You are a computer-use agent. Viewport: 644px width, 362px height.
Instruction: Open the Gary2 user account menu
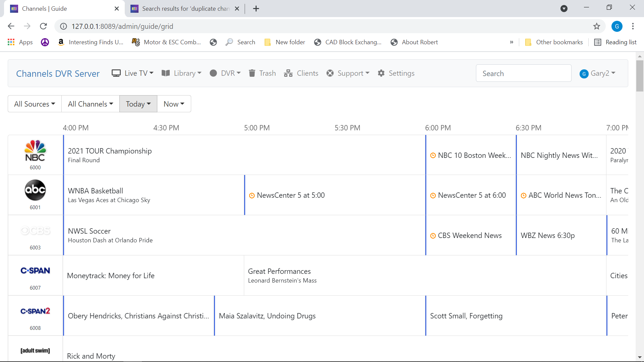pyautogui.click(x=597, y=73)
